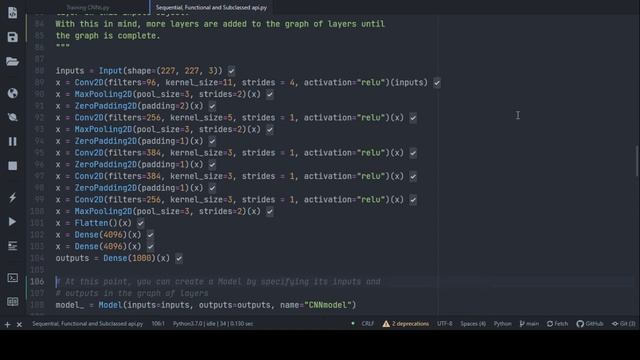Open the CRLF line ending selector
Screen dimensions: 640x360
click(367, 324)
